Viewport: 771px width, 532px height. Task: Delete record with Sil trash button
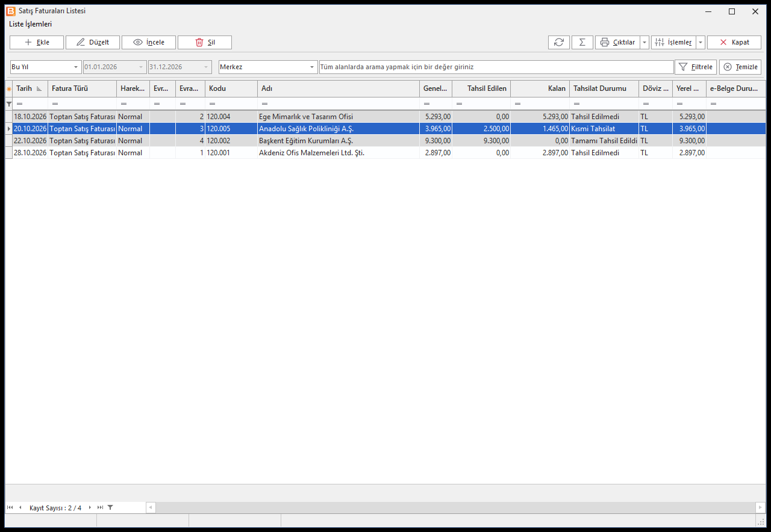pos(204,42)
